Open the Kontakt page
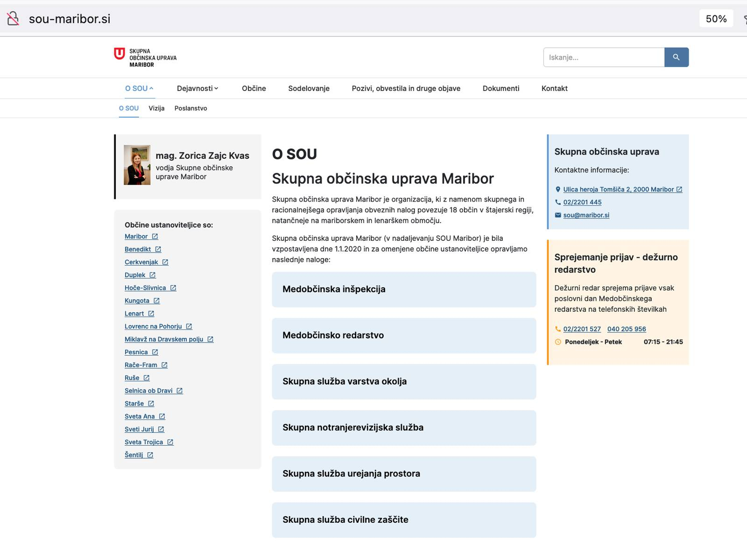The width and height of the screenshot is (747, 560). point(554,88)
